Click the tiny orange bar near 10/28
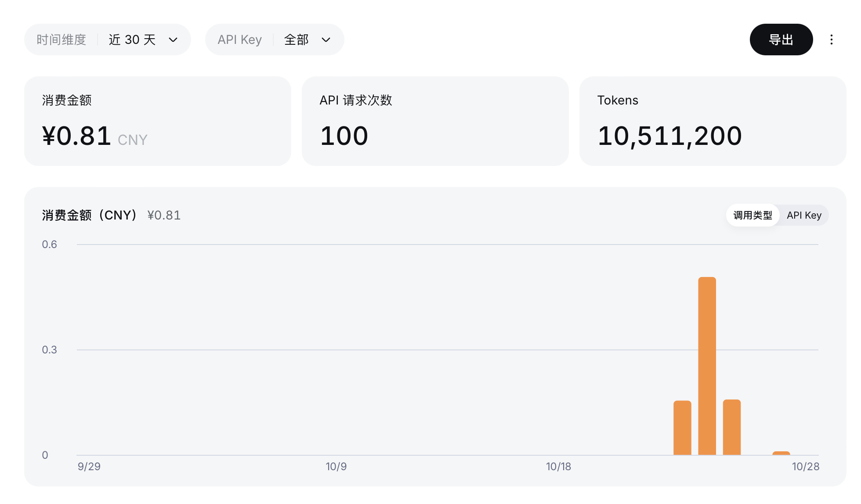 click(781, 453)
